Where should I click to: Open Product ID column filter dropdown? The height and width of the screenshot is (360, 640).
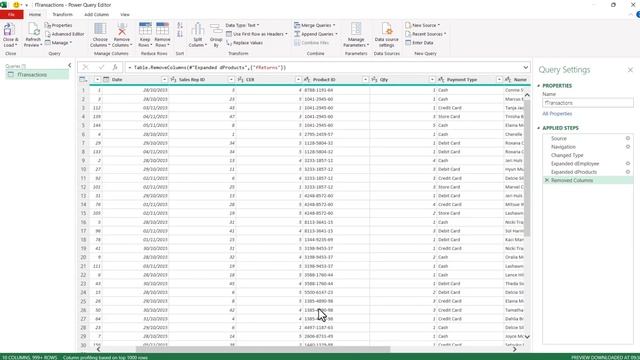coord(365,80)
